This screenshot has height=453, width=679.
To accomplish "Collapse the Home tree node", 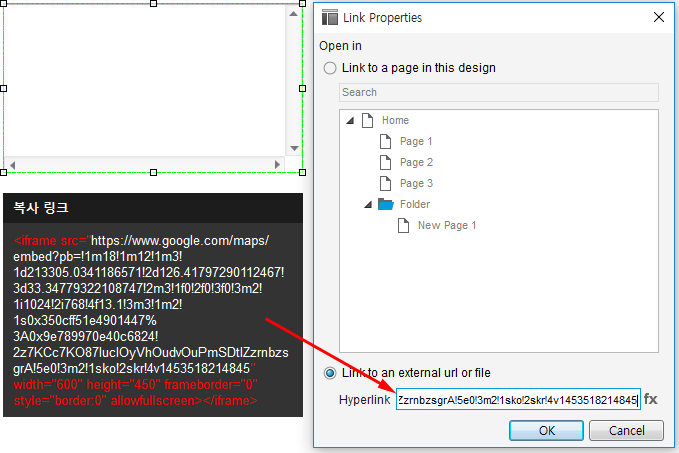I will point(350,120).
